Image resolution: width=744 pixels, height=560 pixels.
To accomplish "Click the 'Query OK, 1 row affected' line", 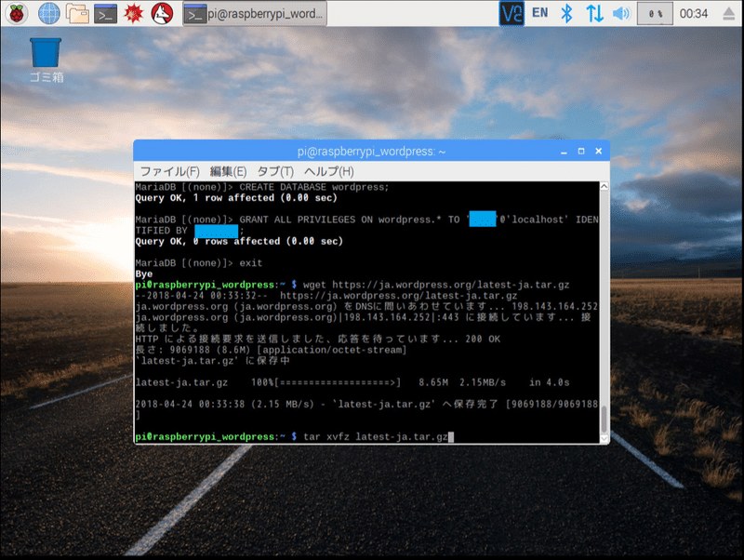I will (x=236, y=198).
